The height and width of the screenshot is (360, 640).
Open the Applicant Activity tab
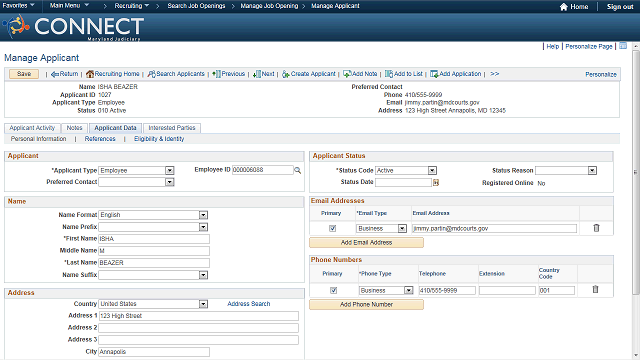click(x=32, y=128)
